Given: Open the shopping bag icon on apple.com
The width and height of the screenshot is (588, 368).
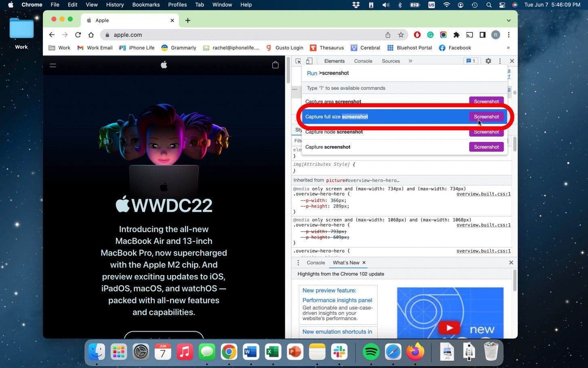Looking at the screenshot, I should [275, 65].
